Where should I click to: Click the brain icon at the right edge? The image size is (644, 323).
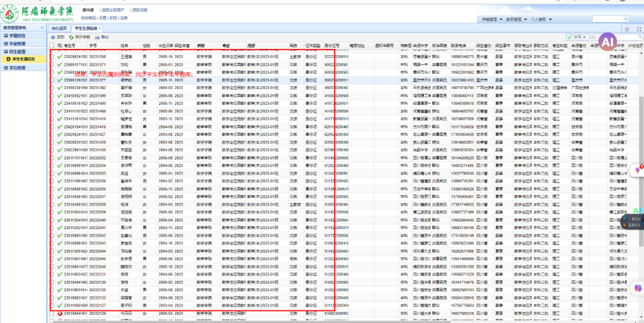click(x=638, y=288)
